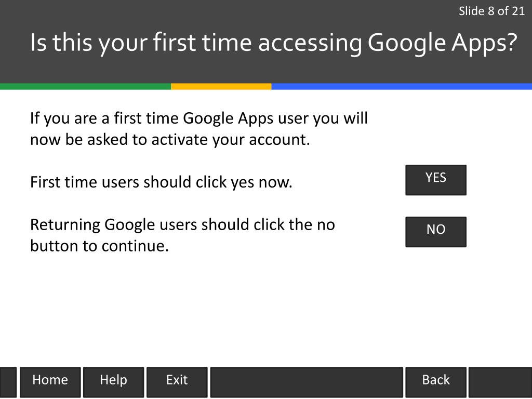The height and width of the screenshot is (399, 532).
Task: Go to Home in bottom navigation
Action: click(50, 382)
